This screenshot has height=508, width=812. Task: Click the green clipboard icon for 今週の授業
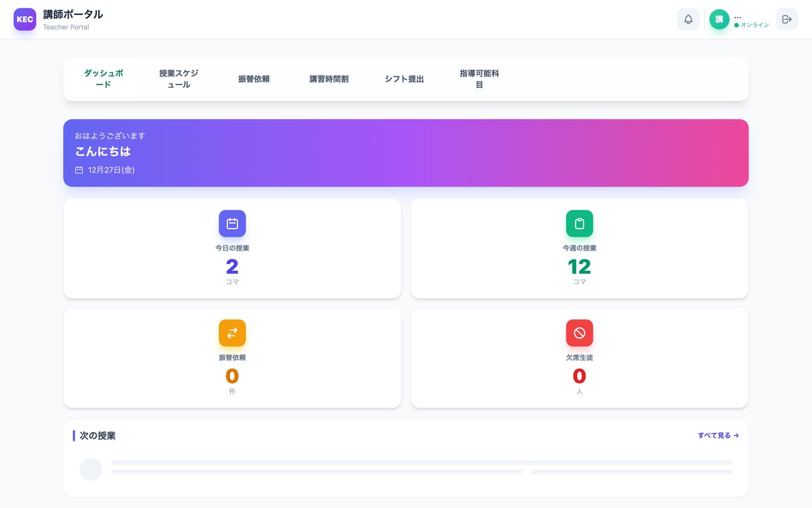[x=579, y=224]
